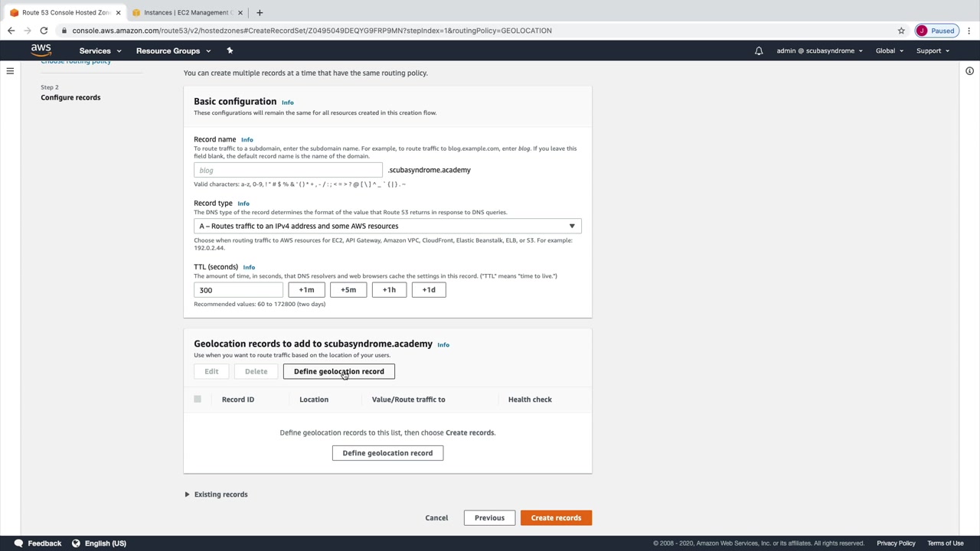Image resolution: width=980 pixels, height=551 pixels.
Task: Open a new browser tab
Action: pos(260,12)
